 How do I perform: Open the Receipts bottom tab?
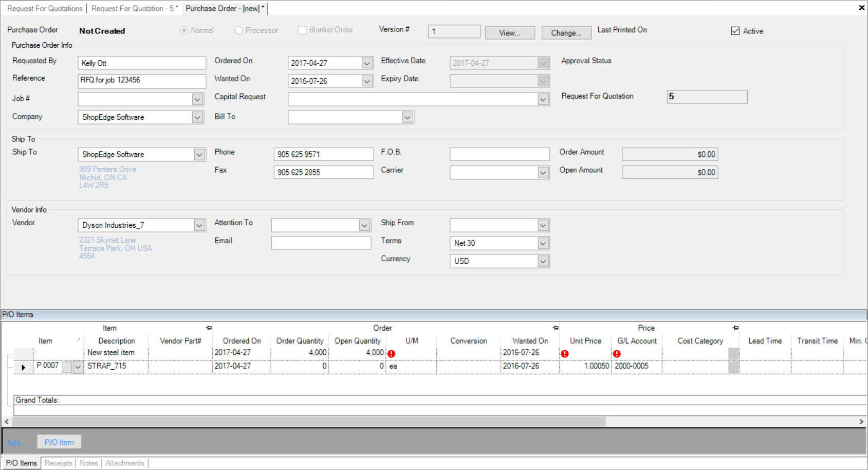pyautogui.click(x=59, y=463)
